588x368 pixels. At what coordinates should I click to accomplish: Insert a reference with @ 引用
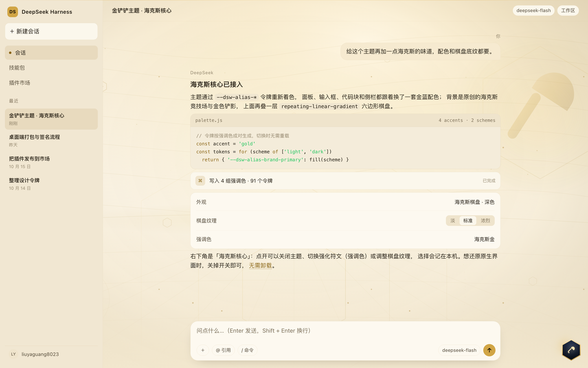[223, 350]
